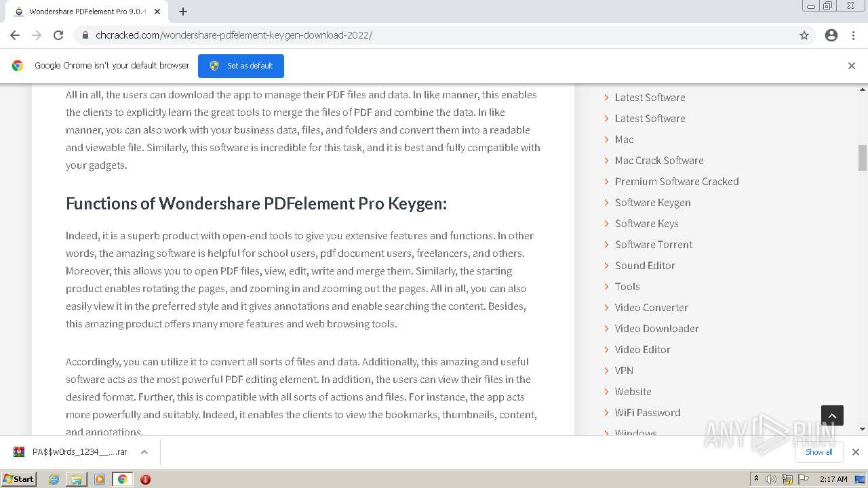The height and width of the screenshot is (488, 868).
Task: Show hidden system tray icons
Action: (756, 479)
